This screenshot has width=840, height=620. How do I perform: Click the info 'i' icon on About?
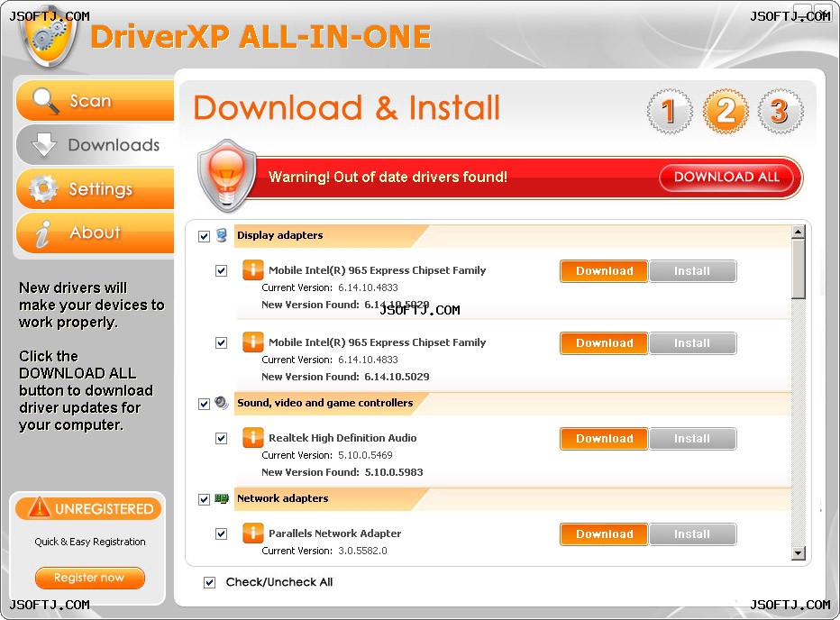point(43,233)
